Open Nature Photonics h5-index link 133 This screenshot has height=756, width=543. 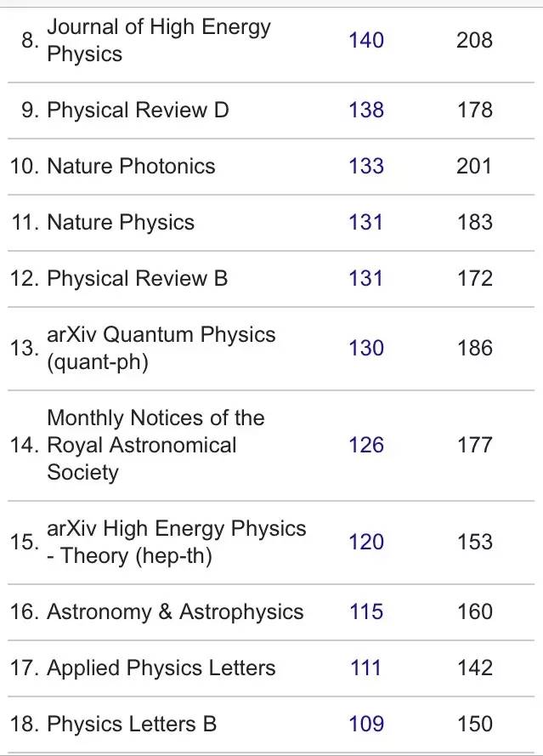coord(366,166)
